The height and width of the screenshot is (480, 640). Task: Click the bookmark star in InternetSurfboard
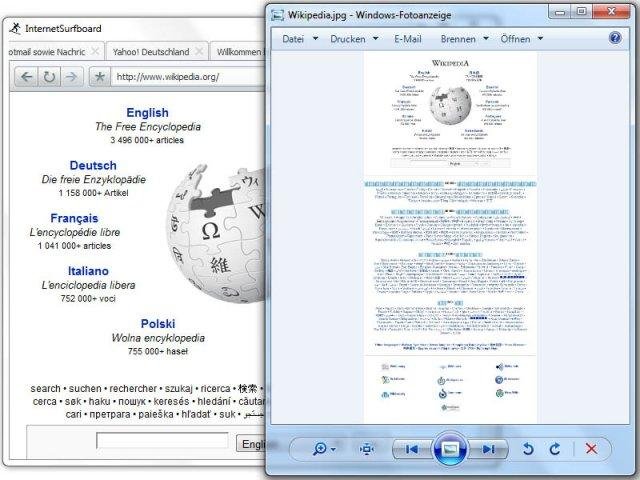tap(100, 76)
